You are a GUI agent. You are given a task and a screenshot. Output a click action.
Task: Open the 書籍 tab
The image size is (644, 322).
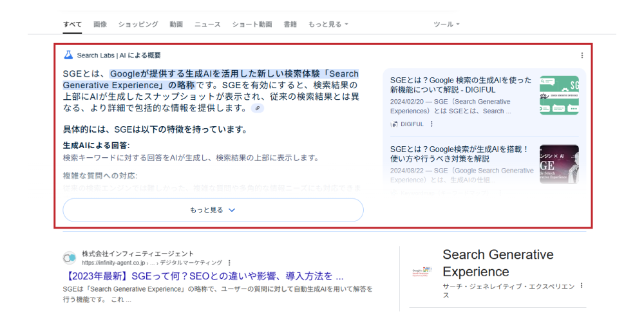(290, 24)
